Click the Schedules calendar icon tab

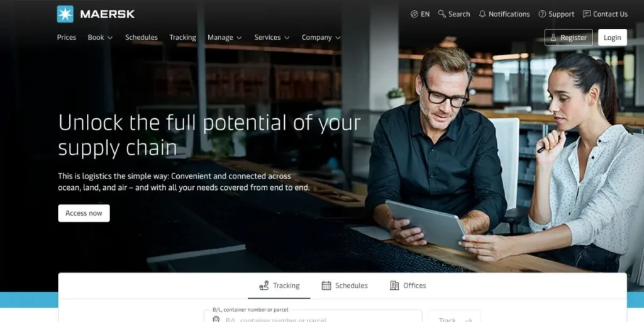point(326,286)
